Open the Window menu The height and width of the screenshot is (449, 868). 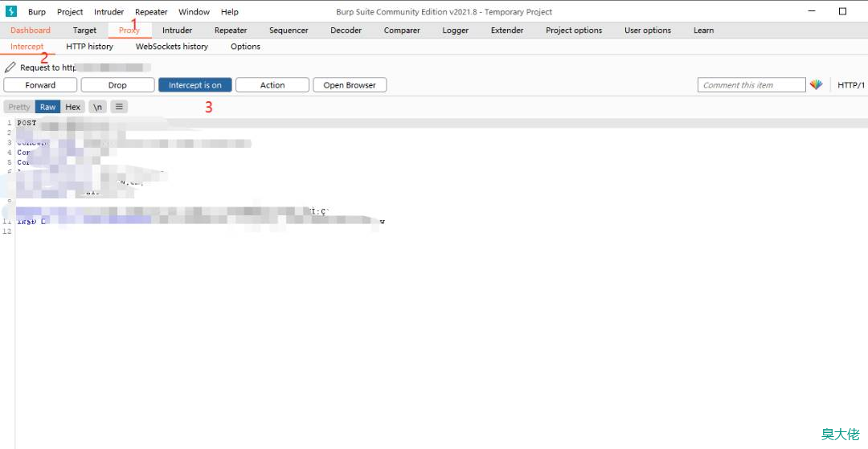tap(194, 11)
